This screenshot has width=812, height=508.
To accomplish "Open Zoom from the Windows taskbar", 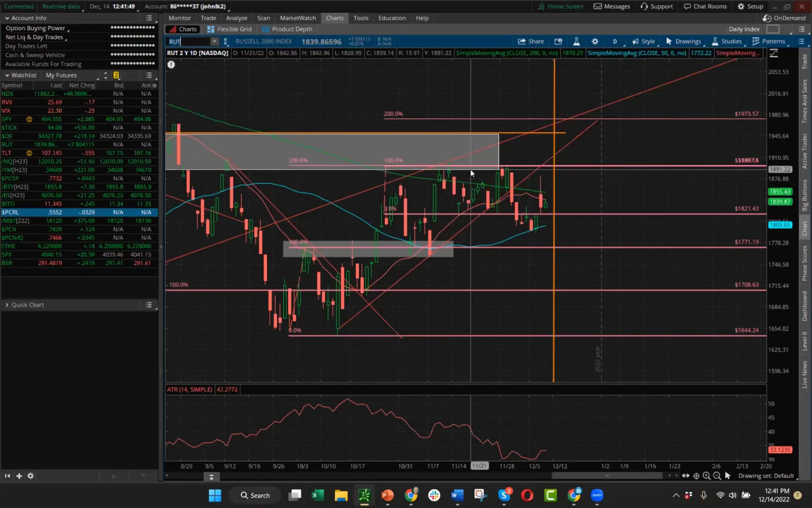I will (x=597, y=495).
